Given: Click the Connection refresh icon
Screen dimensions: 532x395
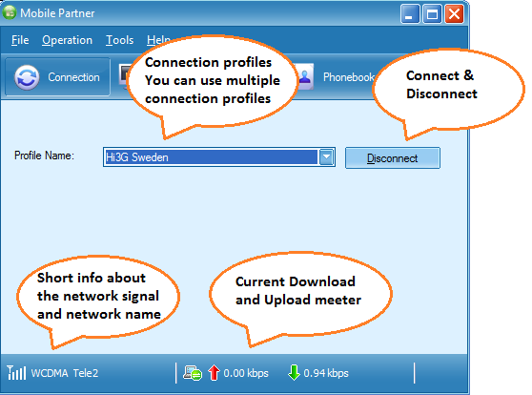Looking at the screenshot, I should click(27, 77).
